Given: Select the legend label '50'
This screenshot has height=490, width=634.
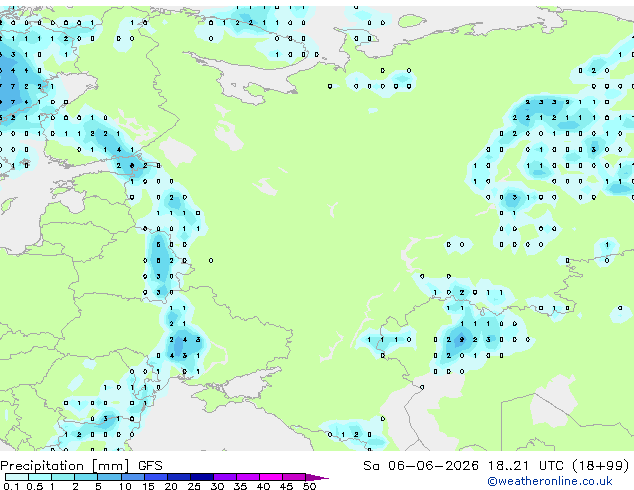Looking at the screenshot, I should (x=309, y=486).
